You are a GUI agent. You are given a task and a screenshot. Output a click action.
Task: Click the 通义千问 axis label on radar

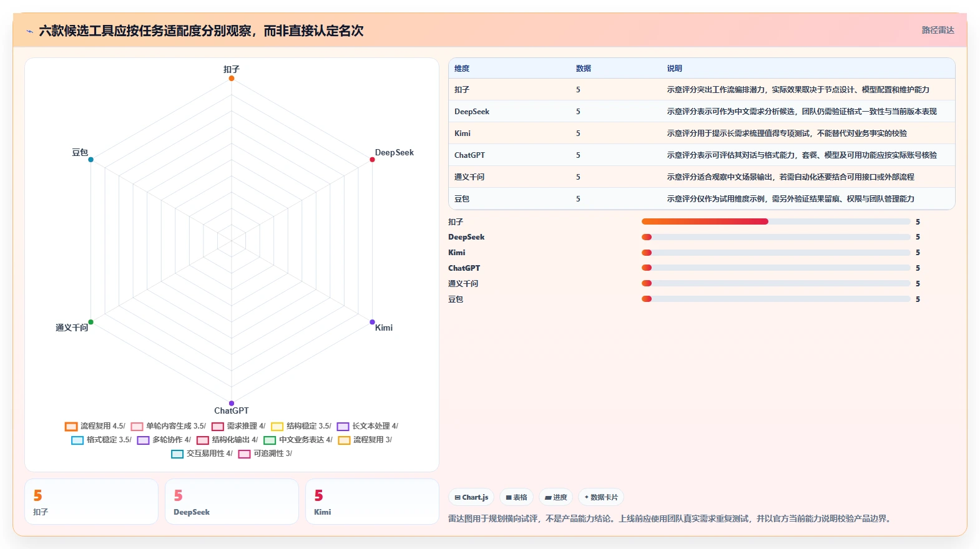pos(72,328)
